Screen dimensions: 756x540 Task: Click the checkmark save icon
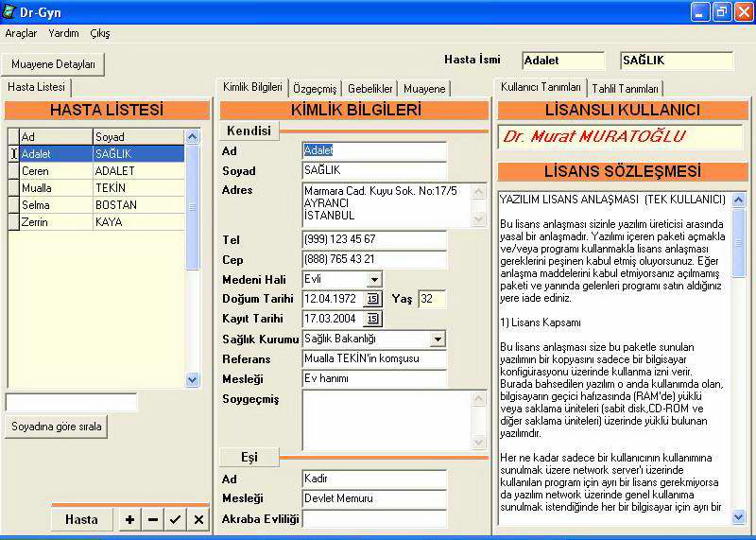pos(175,519)
